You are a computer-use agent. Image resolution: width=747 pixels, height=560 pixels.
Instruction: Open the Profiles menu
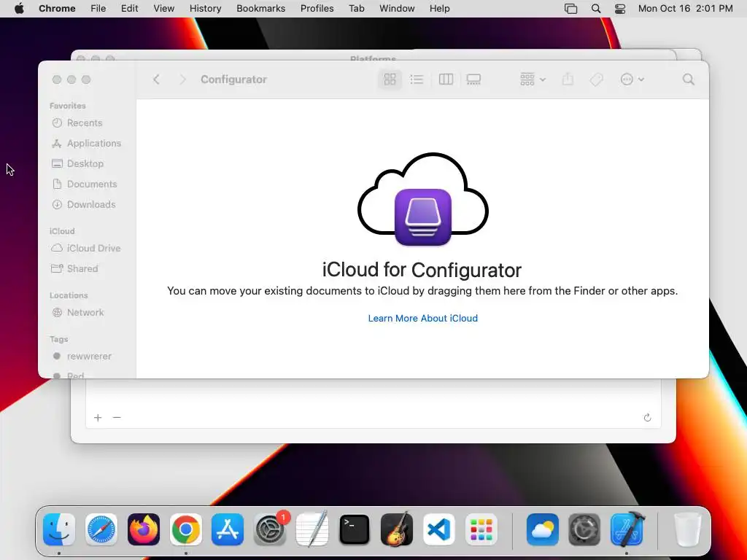[x=317, y=9]
